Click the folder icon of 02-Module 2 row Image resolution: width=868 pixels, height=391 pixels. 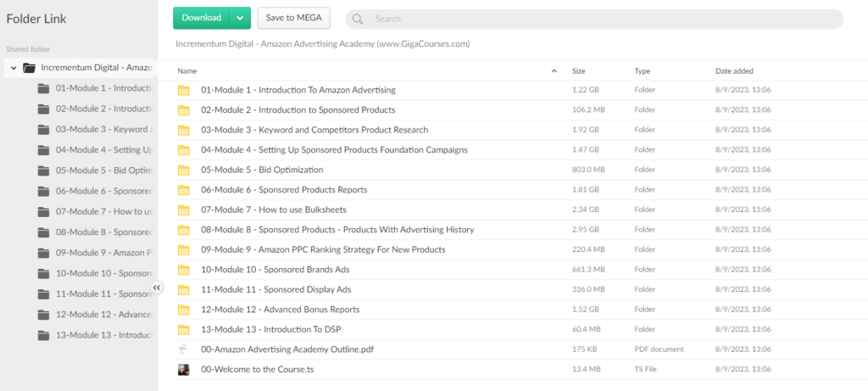[x=184, y=110]
